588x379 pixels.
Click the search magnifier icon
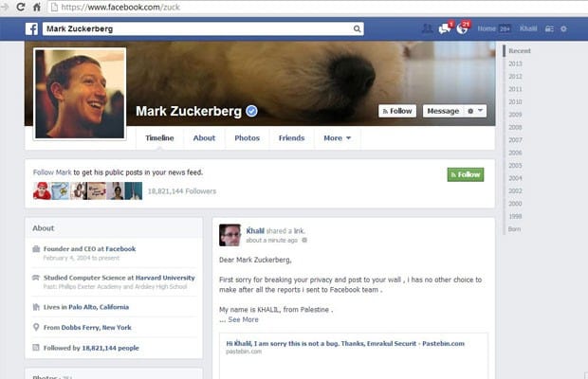click(x=357, y=28)
